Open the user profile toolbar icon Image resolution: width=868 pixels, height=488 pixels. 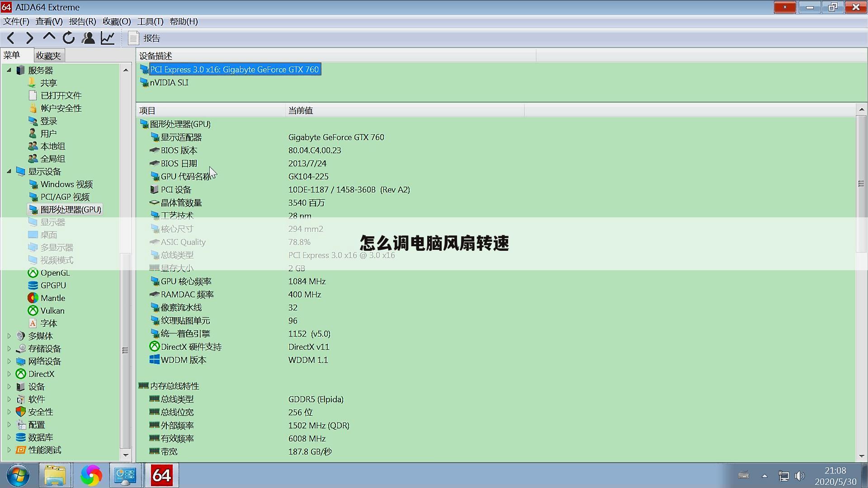[88, 38]
